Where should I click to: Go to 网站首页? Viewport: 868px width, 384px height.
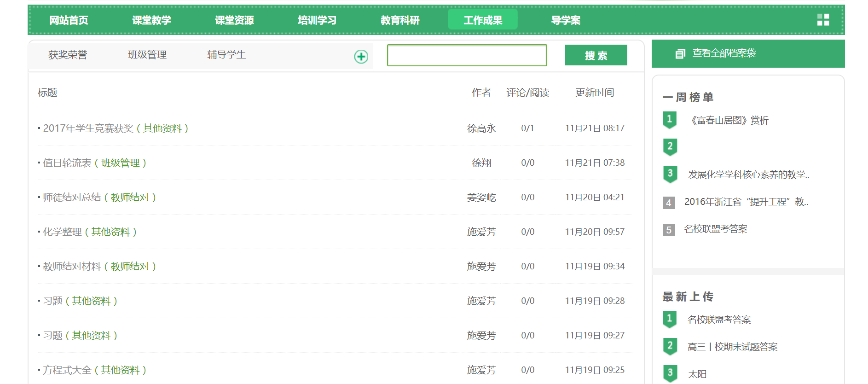[69, 20]
